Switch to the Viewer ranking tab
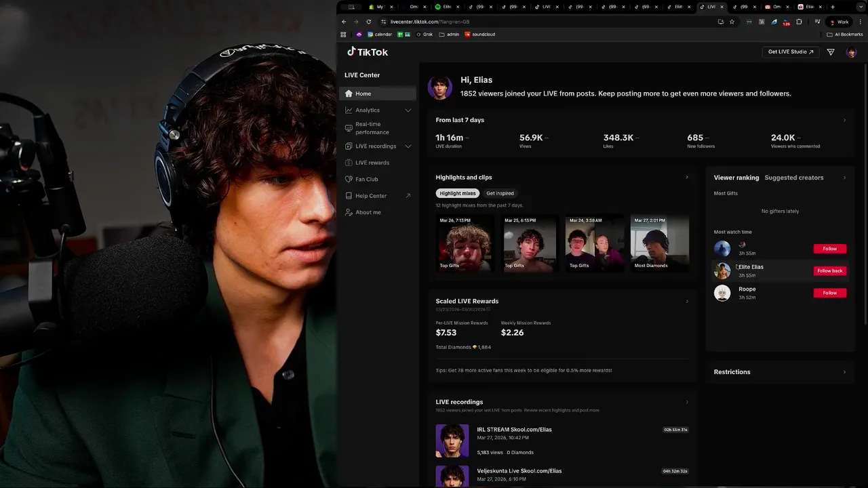This screenshot has width=868, height=488. click(x=736, y=178)
